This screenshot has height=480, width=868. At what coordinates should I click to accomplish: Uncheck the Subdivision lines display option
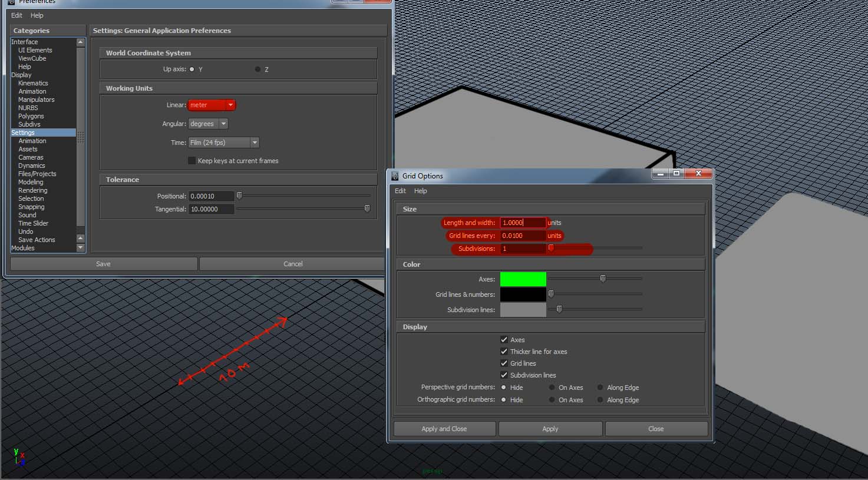(504, 375)
